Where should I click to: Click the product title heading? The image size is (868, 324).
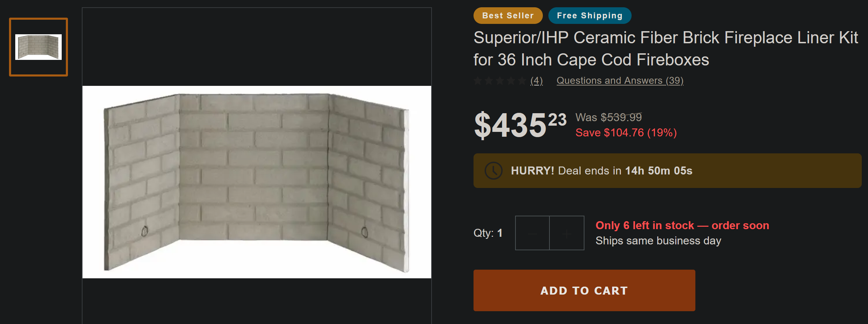[x=665, y=48]
